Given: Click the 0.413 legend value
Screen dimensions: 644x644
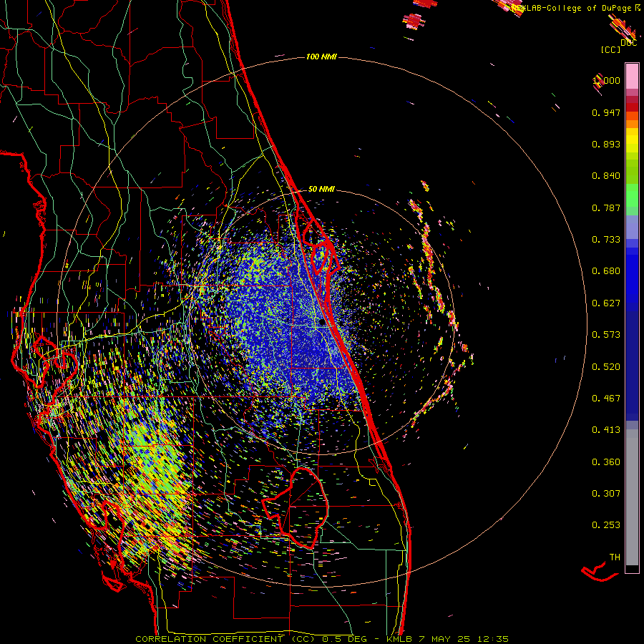Looking at the screenshot, I should pos(606,430).
